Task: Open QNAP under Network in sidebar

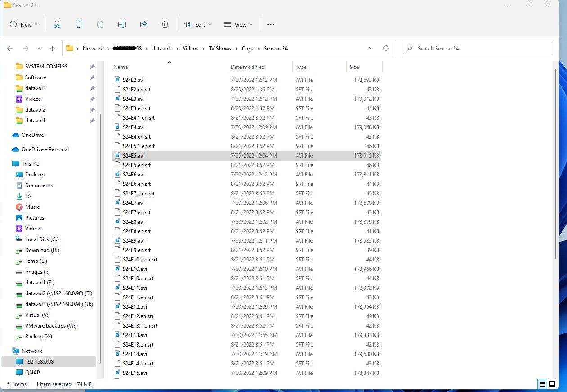Action: 32,373
